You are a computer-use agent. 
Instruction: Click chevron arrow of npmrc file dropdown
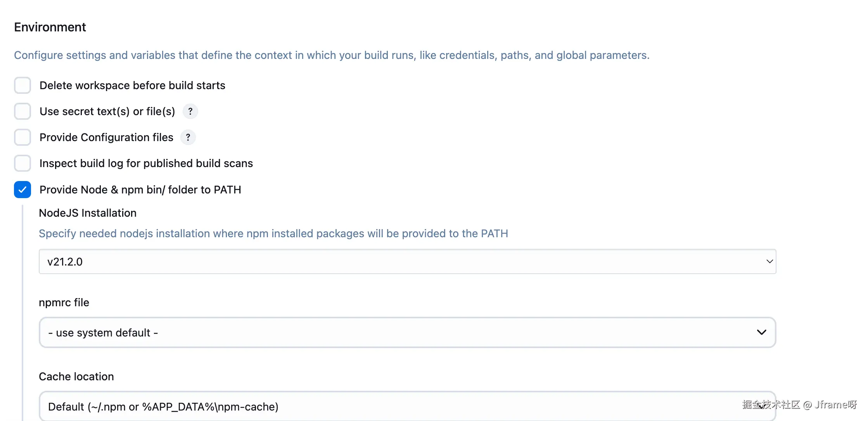761,333
